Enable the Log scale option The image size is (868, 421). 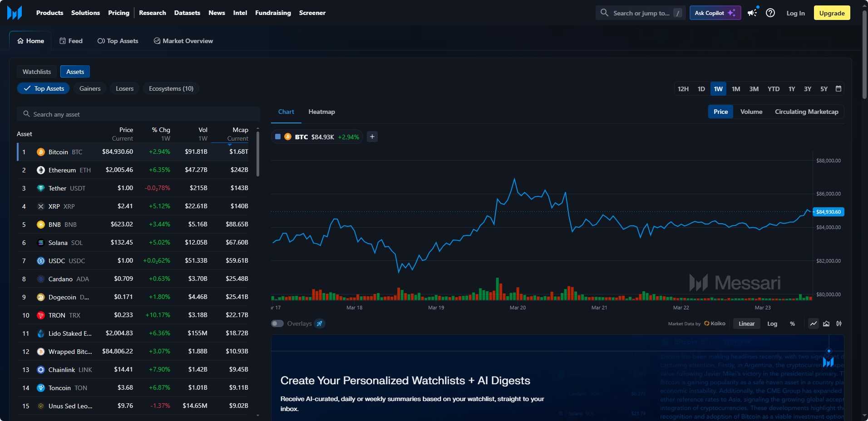click(772, 323)
